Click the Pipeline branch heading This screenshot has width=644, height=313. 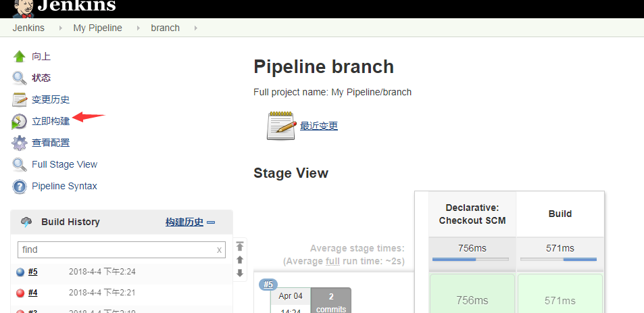324,67
